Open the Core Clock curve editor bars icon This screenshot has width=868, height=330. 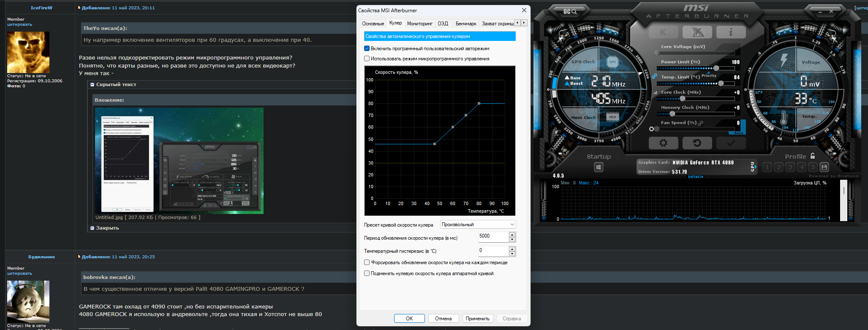655,92
